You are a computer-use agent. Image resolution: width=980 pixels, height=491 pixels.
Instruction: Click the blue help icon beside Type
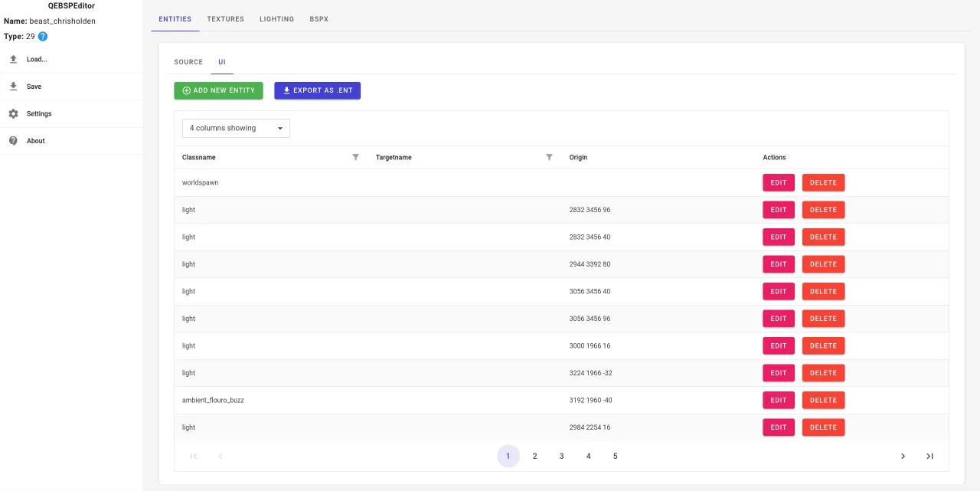pyautogui.click(x=43, y=36)
